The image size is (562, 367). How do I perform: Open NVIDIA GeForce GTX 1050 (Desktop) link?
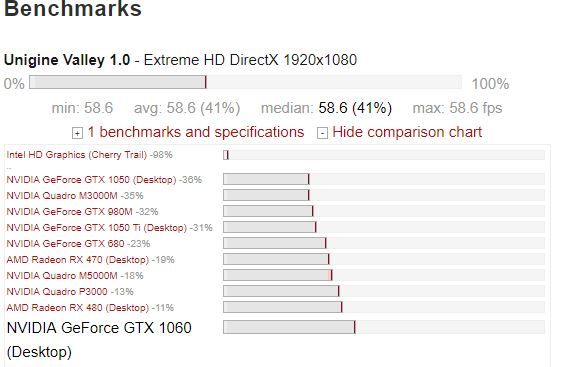(91, 180)
